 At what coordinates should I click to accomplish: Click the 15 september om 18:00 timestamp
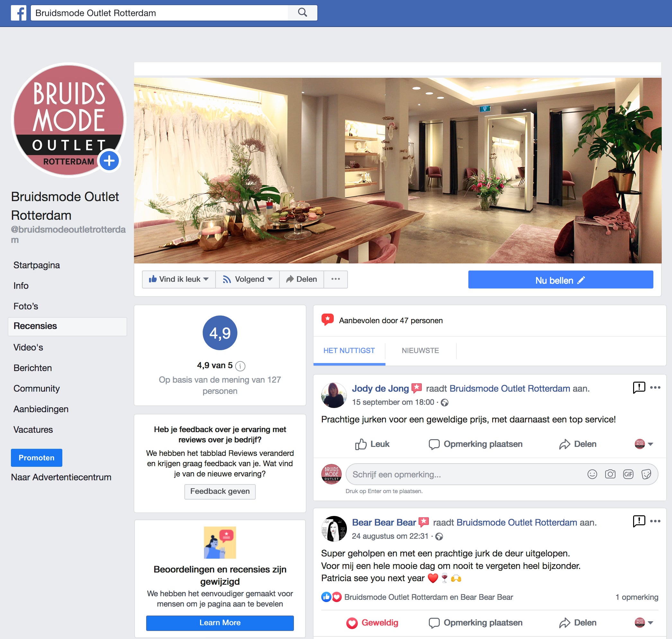pyautogui.click(x=393, y=402)
